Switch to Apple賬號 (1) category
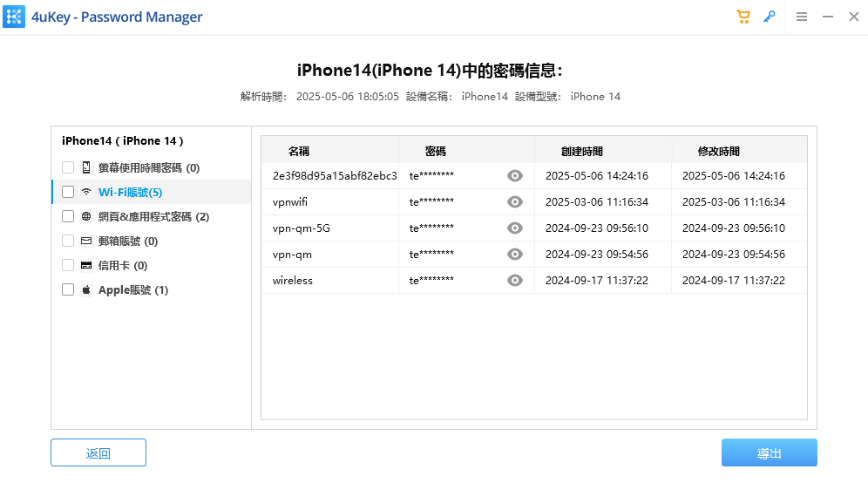 click(133, 289)
